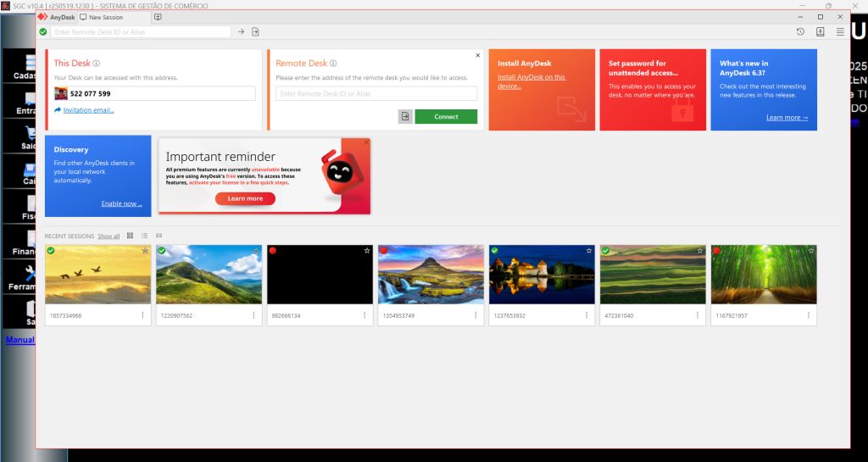Click session ID text 472361040

pyautogui.click(x=619, y=315)
